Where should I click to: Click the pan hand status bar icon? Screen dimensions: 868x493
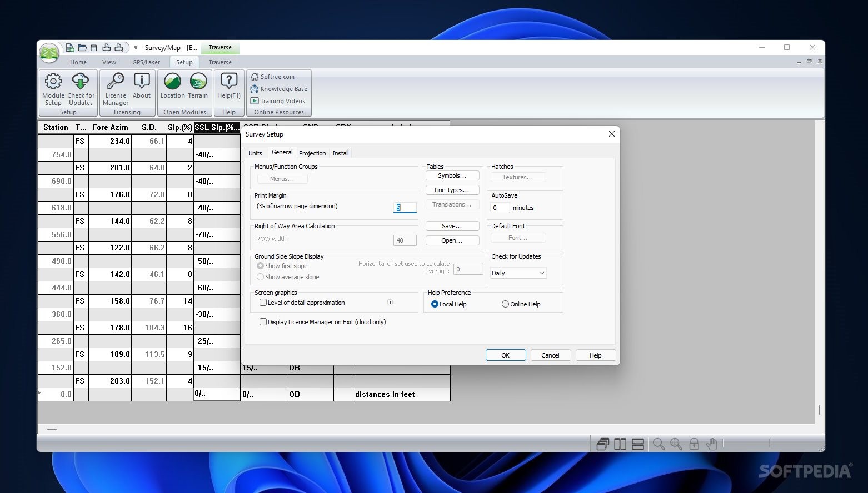click(x=711, y=444)
